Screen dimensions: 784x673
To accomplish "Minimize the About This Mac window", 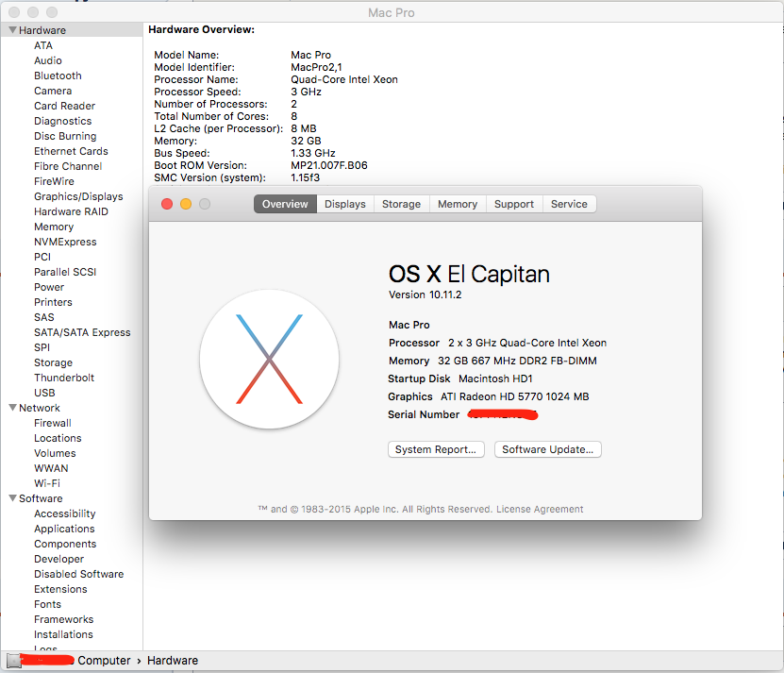I will (186, 204).
